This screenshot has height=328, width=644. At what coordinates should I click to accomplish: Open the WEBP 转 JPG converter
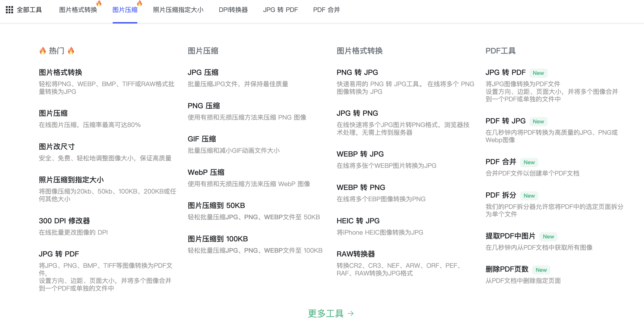(360, 154)
